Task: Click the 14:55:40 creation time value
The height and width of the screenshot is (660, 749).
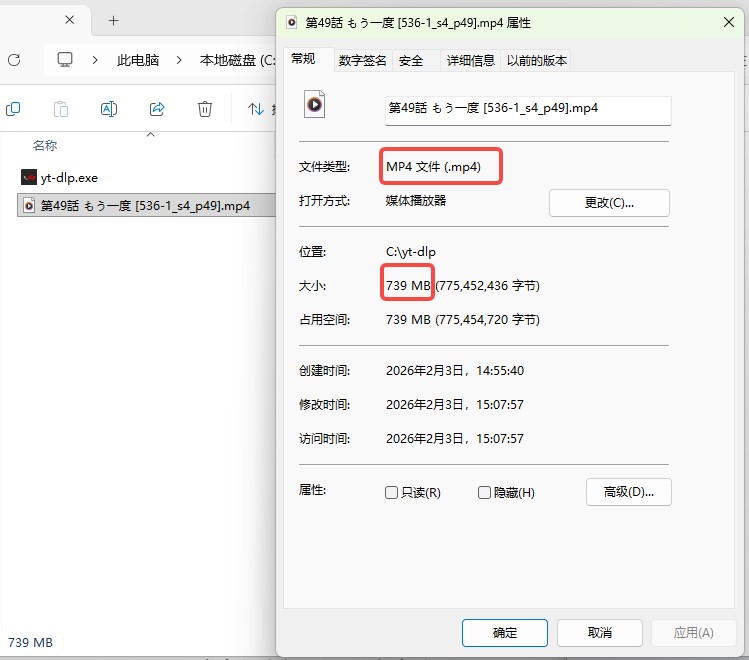Action: pos(500,371)
